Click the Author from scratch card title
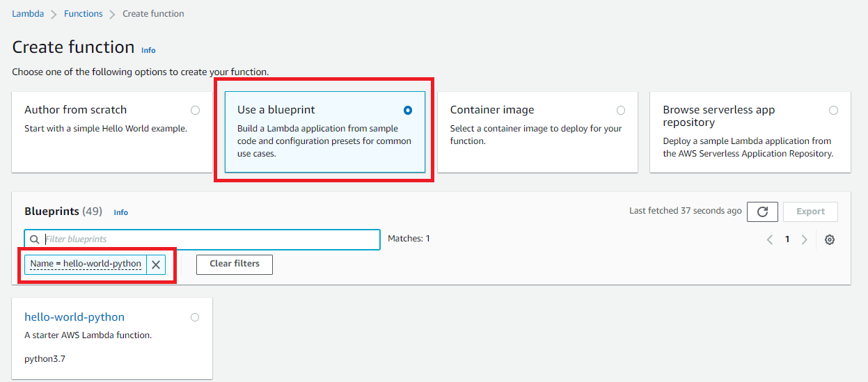Viewport: 868px width, 382px height. (x=75, y=110)
